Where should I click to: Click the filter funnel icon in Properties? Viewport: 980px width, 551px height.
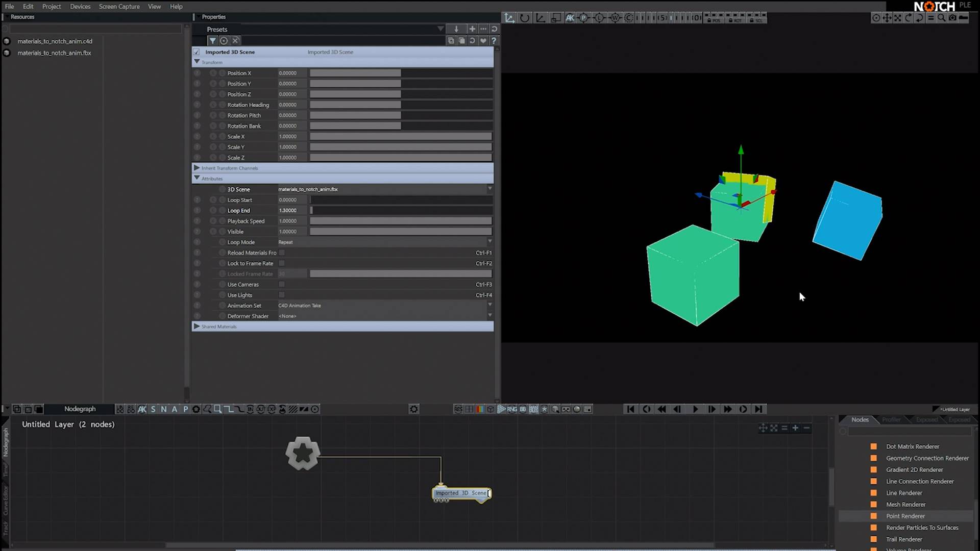click(212, 41)
